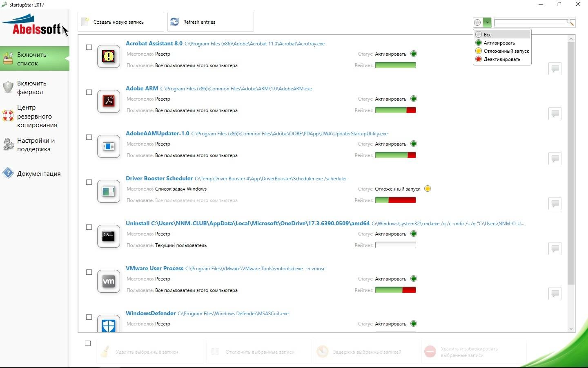Click 'Отключить выбранные записи' button

click(259, 352)
